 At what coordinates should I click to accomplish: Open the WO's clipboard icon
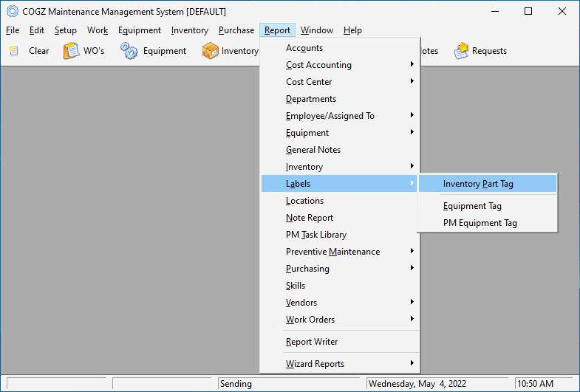[x=71, y=51]
